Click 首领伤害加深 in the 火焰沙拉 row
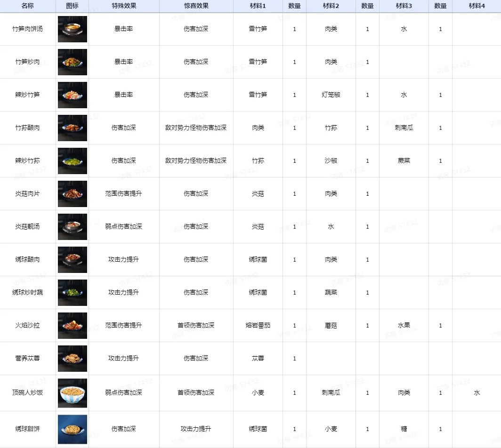The height and width of the screenshot is (448, 501). click(x=196, y=325)
